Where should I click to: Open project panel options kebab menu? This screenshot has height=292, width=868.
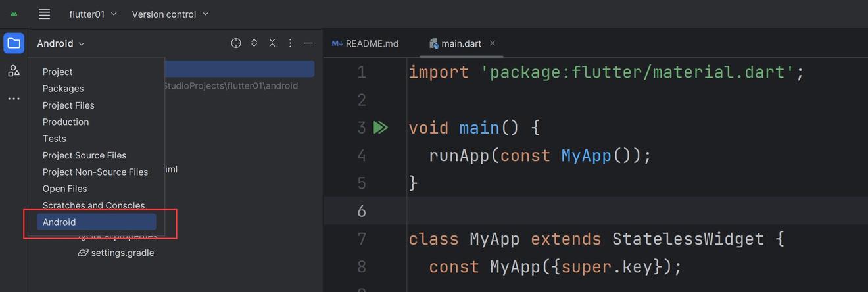pos(290,43)
